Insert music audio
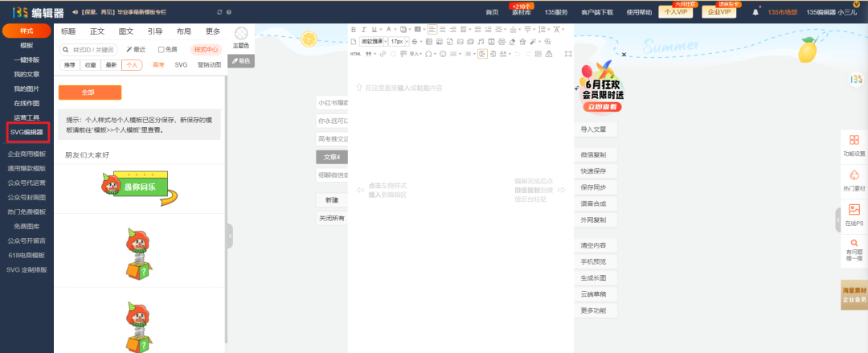 pyautogui.click(x=481, y=42)
